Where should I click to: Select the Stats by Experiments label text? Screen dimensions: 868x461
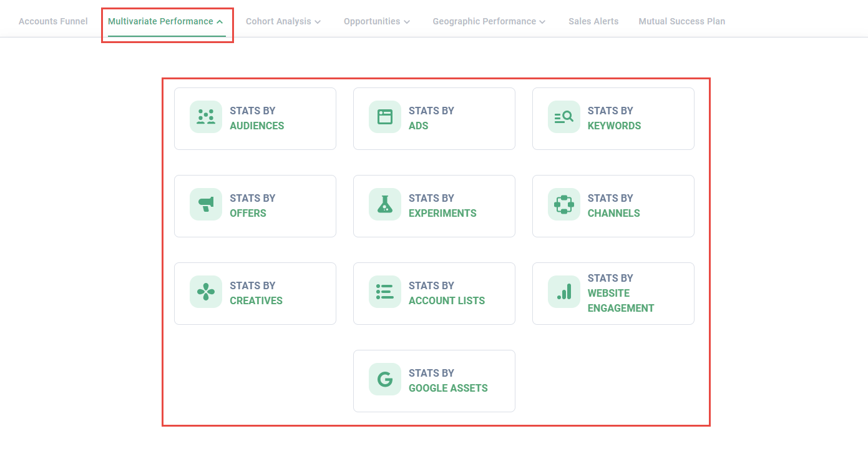pos(442,206)
